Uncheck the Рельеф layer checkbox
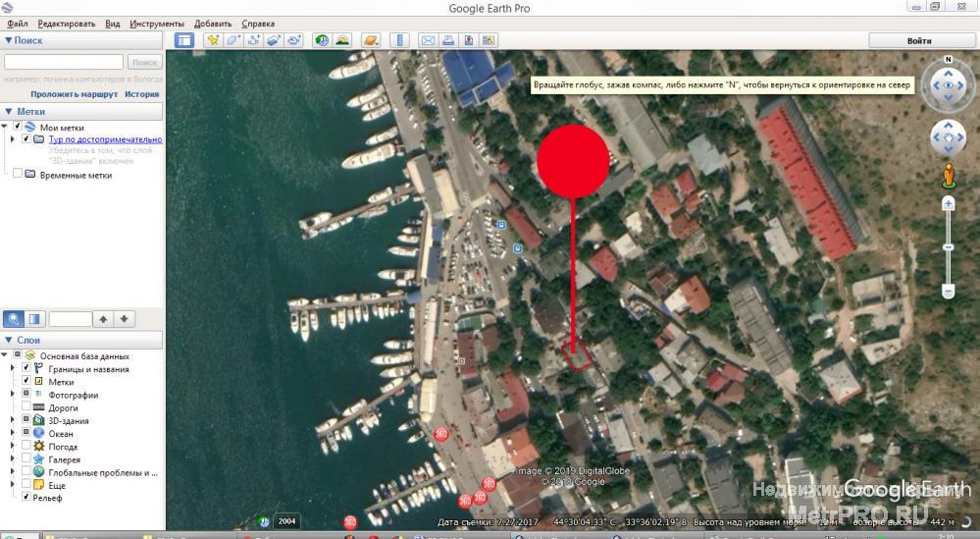Image resolution: width=980 pixels, height=539 pixels. coord(26,497)
